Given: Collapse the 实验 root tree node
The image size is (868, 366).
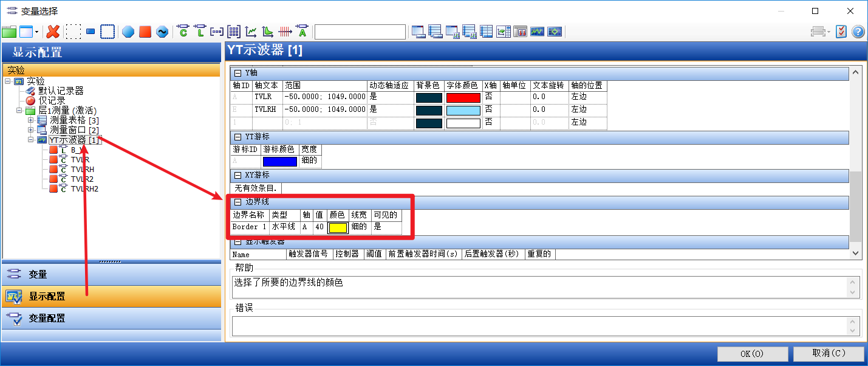Looking at the screenshot, I should 7,81.
